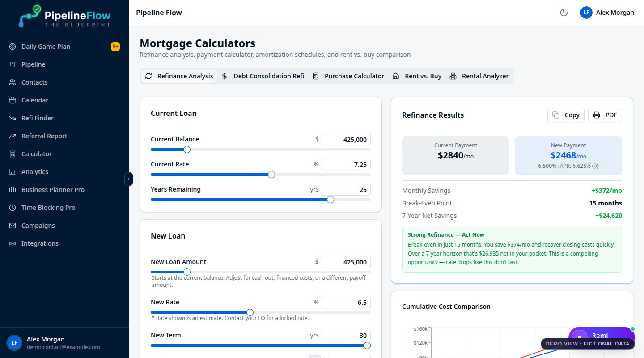Image resolution: width=644 pixels, height=358 pixels.
Task: Click the Years Remaining slider handle
Action: [x=330, y=200]
